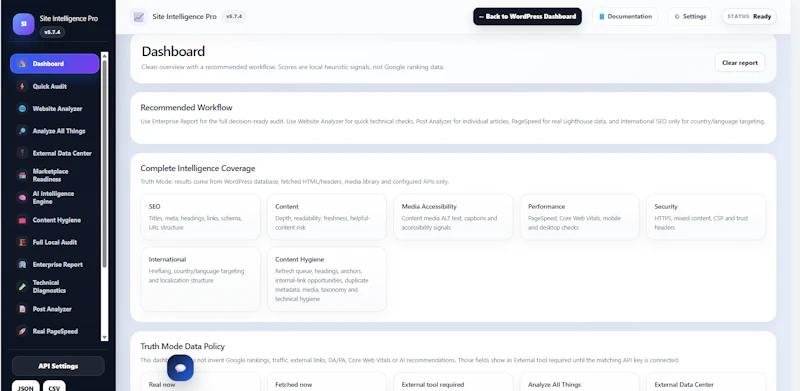Open API Settings in sidebar
The height and width of the screenshot is (391, 800).
coord(58,366)
